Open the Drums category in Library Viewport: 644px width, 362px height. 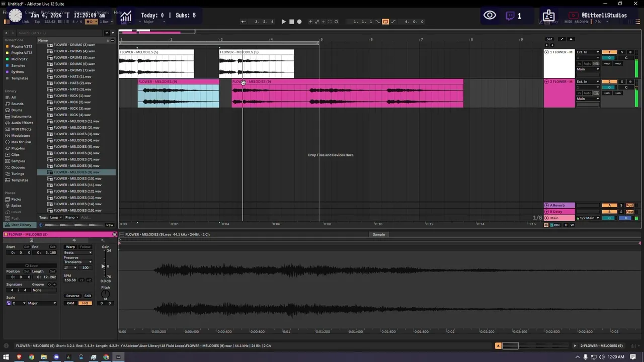click(17, 110)
